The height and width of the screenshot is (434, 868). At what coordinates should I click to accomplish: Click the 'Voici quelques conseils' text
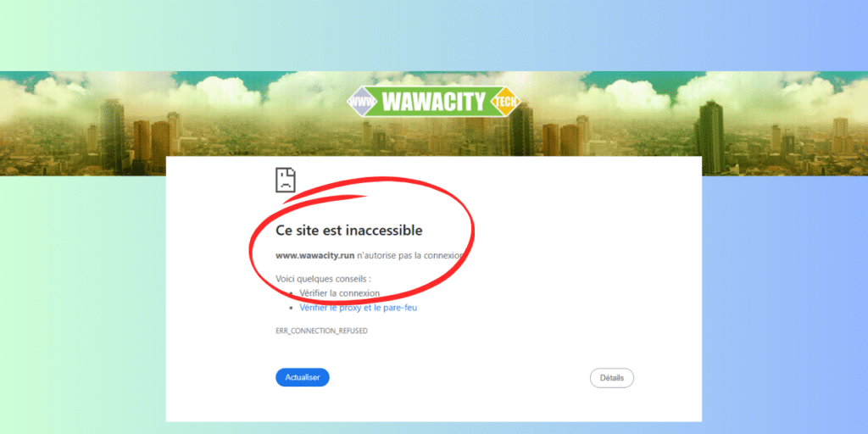pyautogui.click(x=323, y=278)
